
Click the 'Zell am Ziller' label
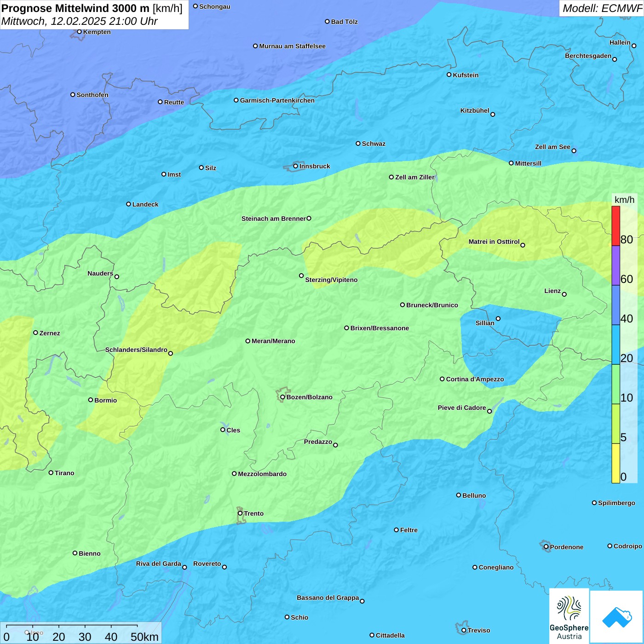(414, 177)
